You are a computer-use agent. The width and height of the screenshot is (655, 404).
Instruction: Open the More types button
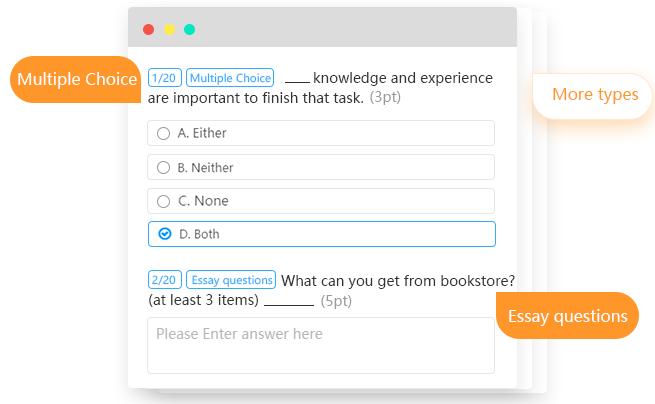594,95
